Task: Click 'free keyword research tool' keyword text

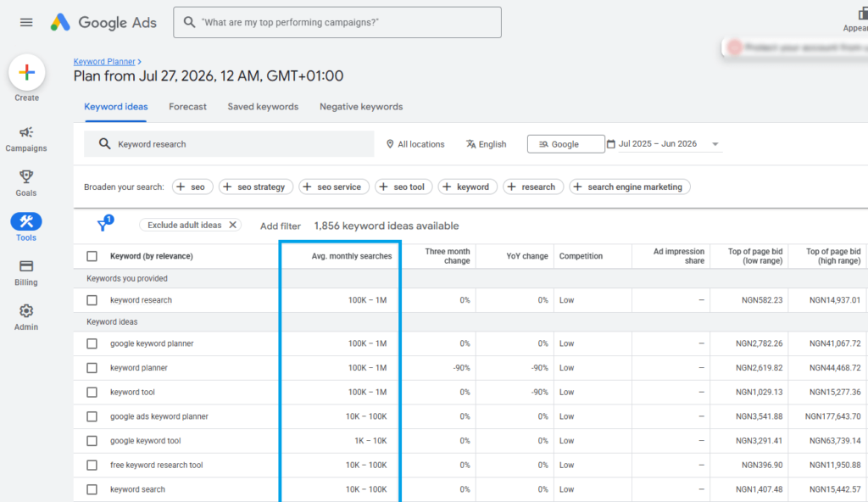Action: pos(156,466)
